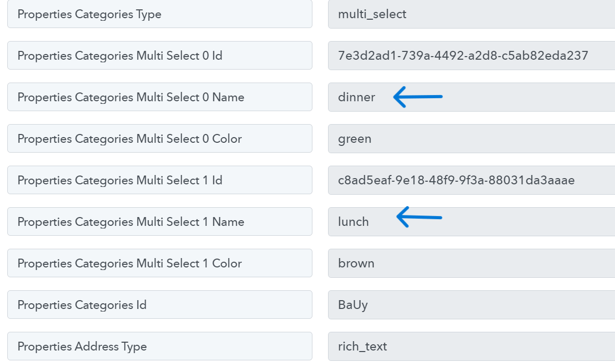Select the brown value field
615x364 pixels.
472,263
